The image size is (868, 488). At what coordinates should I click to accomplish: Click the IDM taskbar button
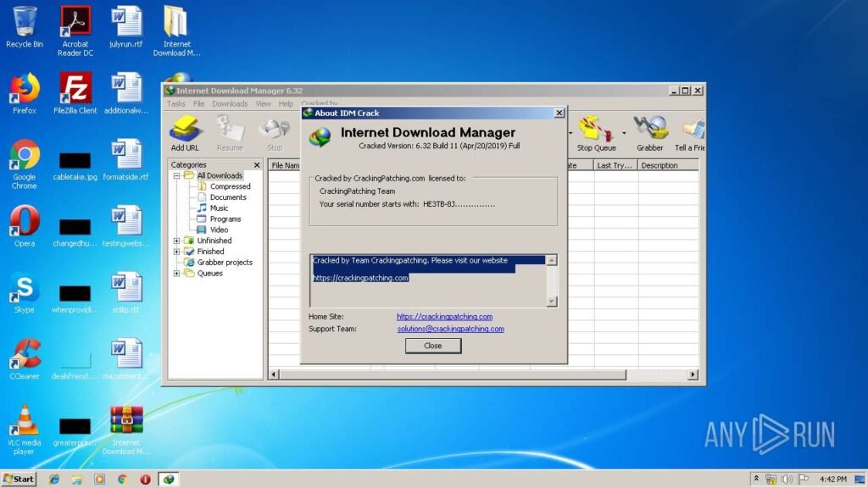coord(169,480)
